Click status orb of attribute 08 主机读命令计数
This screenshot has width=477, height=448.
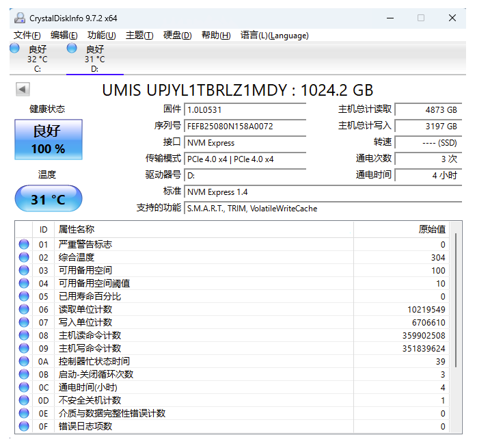click(24, 335)
